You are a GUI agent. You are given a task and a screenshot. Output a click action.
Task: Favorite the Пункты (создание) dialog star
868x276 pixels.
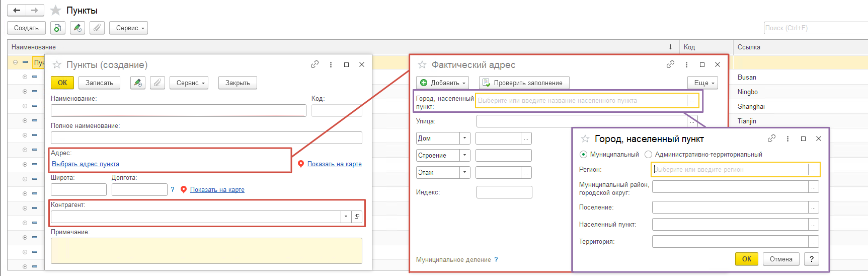(57, 64)
